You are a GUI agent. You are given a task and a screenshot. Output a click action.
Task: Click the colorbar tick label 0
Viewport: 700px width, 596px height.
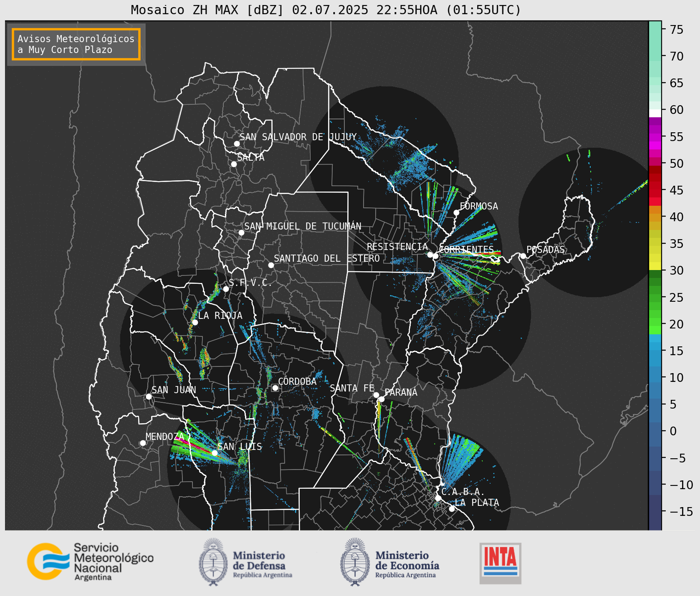click(673, 431)
